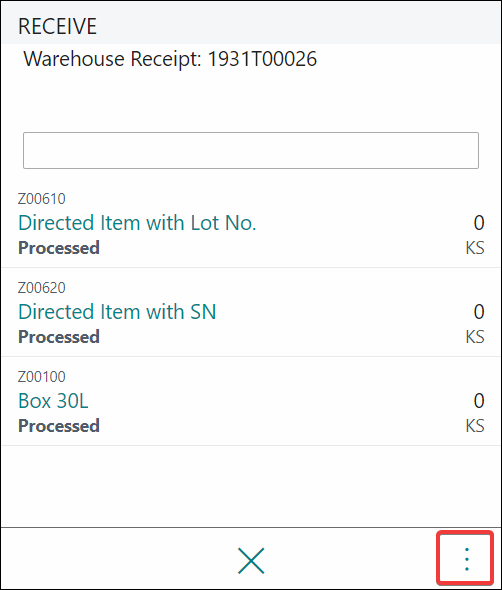Focus the empty scan input field
This screenshot has height=590, width=502.
(251, 150)
